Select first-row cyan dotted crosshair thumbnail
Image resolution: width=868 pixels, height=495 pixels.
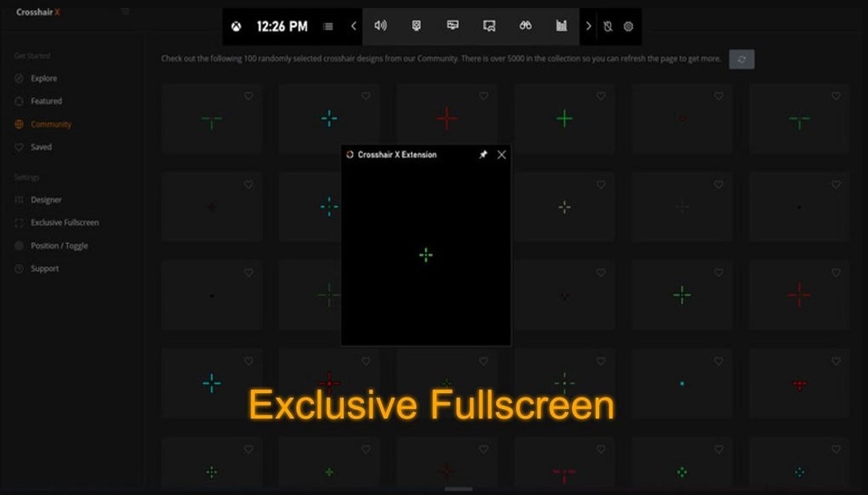[328, 118]
